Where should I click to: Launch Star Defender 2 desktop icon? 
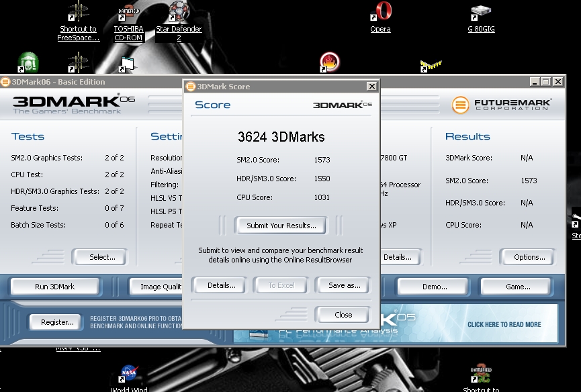(x=178, y=12)
